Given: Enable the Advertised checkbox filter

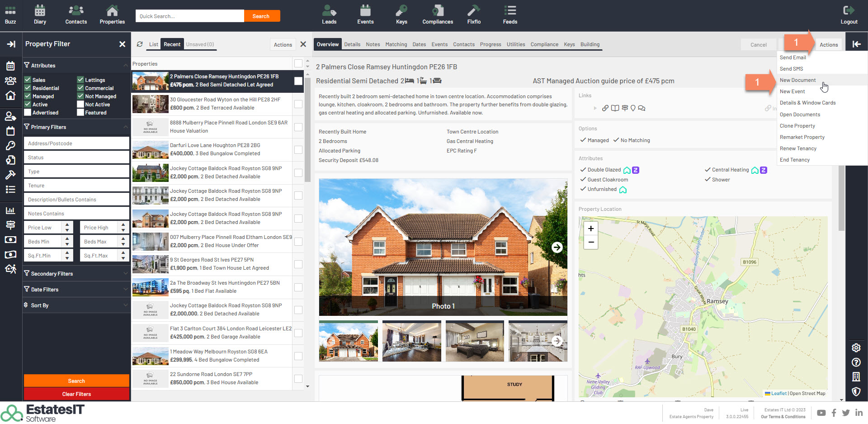Looking at the screenshot, I should (x=28, y=113).
